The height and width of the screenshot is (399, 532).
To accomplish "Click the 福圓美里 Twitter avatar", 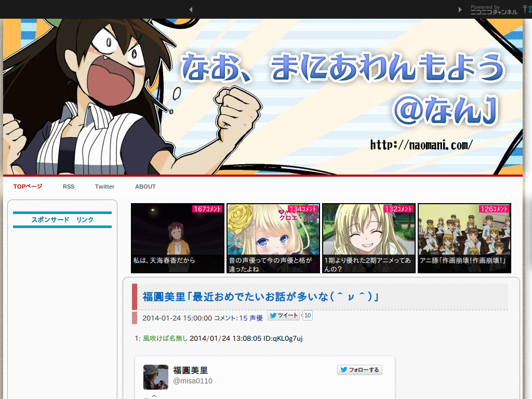I will click(156, 377).
